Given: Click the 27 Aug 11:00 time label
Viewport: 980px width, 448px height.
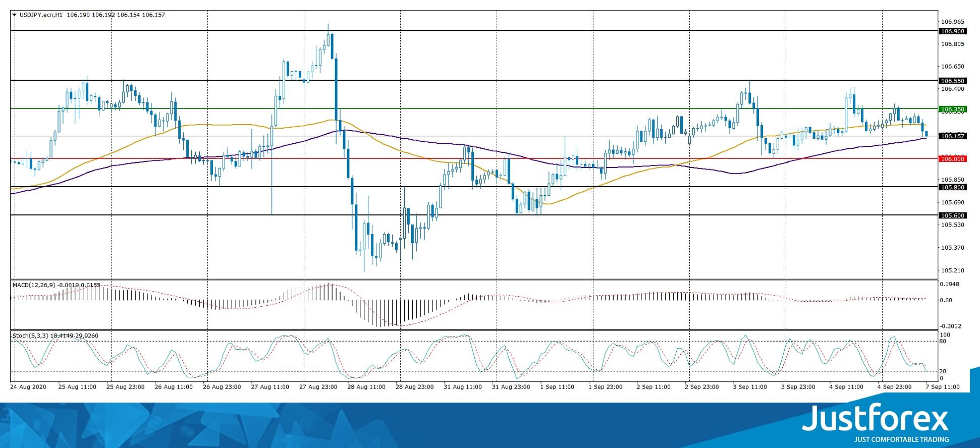Looking at the screenshot, I should pos(270,387).
